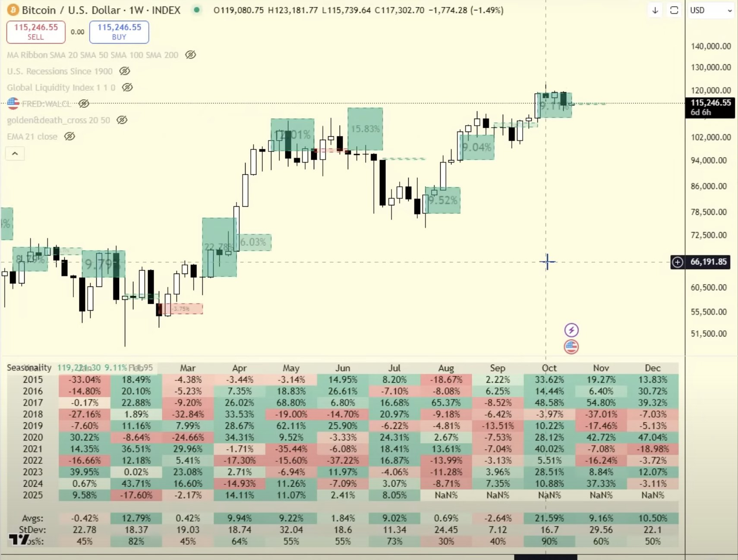Click the US flag economic event icon
Image resolution: width=738 pixels, height=560 pixels.
click(x=571, y=347)
